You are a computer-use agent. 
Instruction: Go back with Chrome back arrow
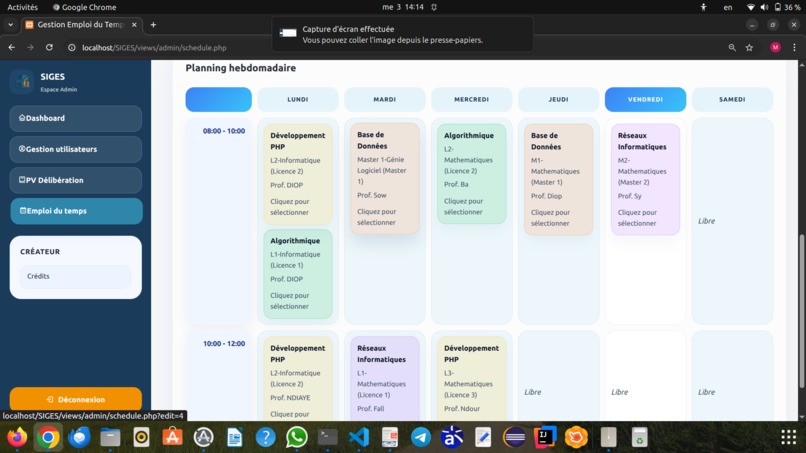coord(12,47)
